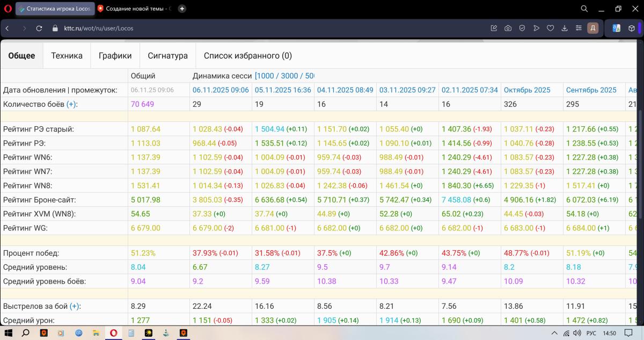Screen dimensions: 644x340
Task: Open the Октябрь 2025 column link
Action: 527,90
